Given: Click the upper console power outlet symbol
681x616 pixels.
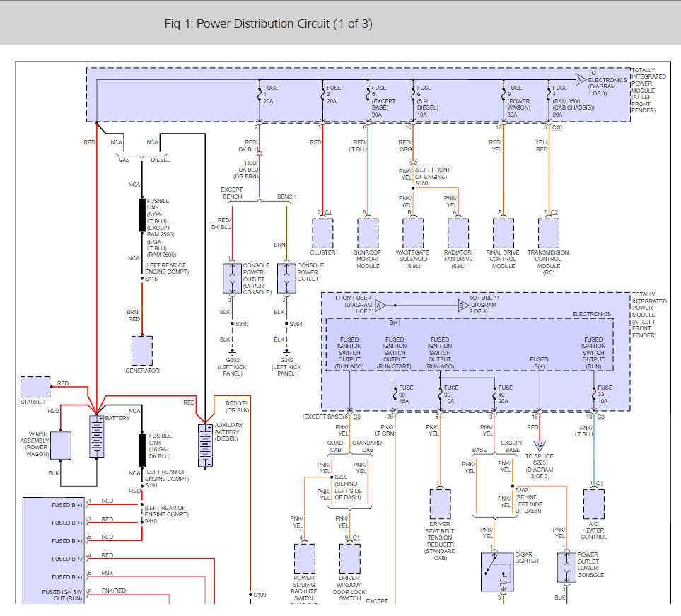Looking at the screenshot, I should coord(233,278).
